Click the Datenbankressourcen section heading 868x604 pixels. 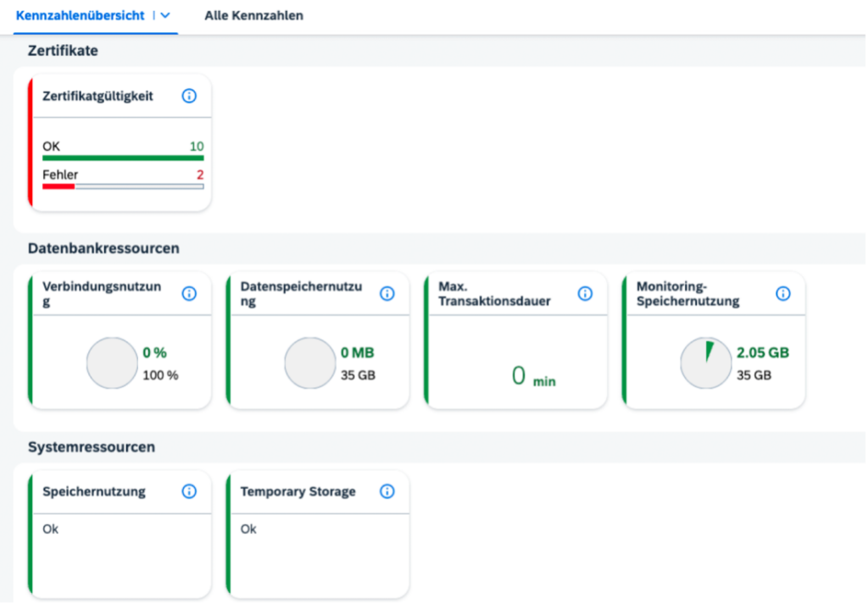(103, 248)
